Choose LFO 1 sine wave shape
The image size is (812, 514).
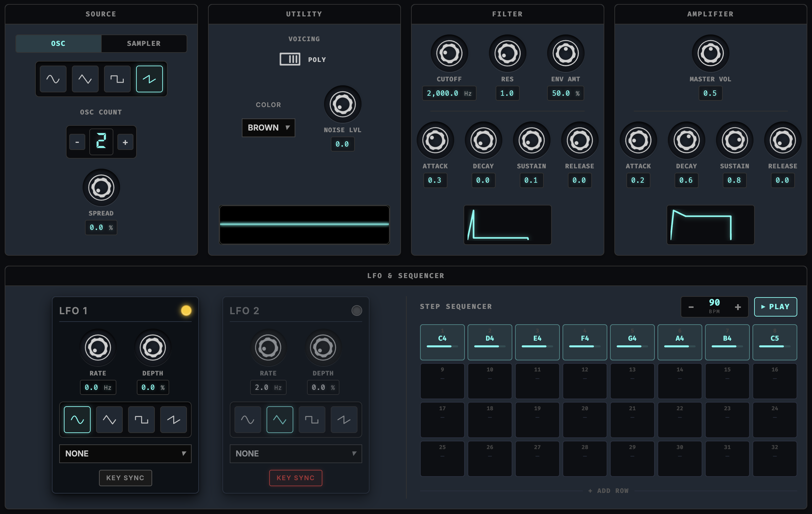[x=77, y=420]
